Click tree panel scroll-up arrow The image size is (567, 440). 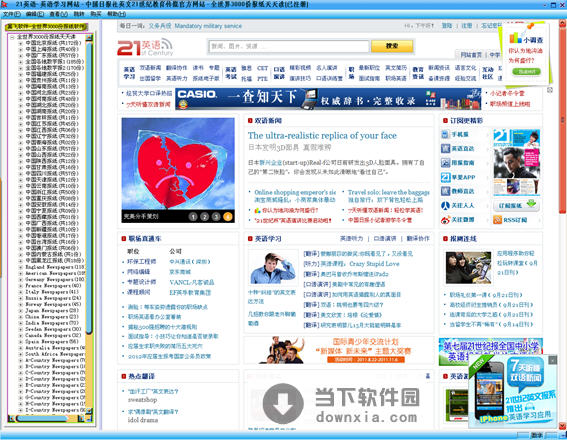89,37
